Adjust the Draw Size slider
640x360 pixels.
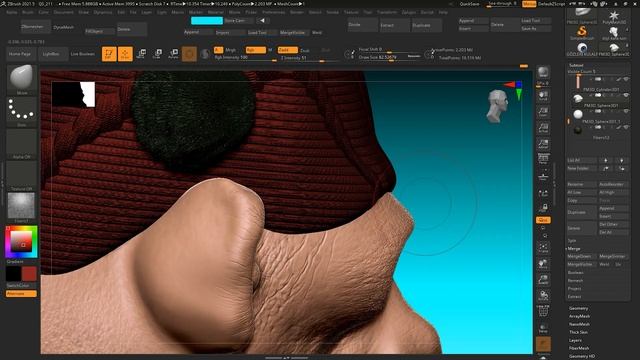pos(389,58)
